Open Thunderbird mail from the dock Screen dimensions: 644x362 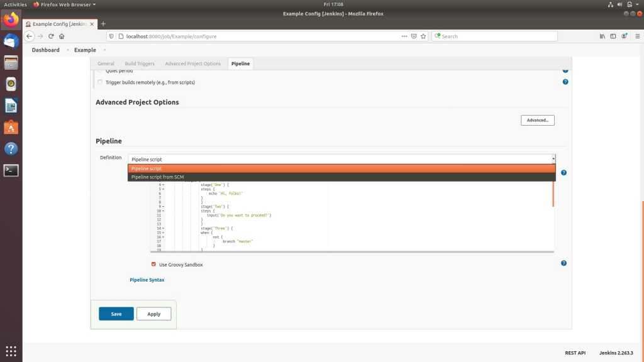[11, 41]
